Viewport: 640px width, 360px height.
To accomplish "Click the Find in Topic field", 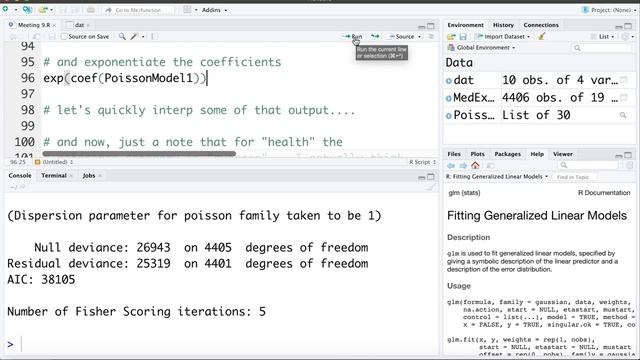I will [x=575, y=177].
